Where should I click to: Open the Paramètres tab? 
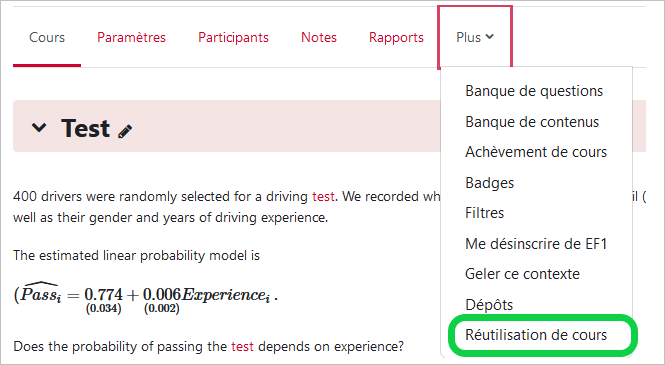coord(131,37)
